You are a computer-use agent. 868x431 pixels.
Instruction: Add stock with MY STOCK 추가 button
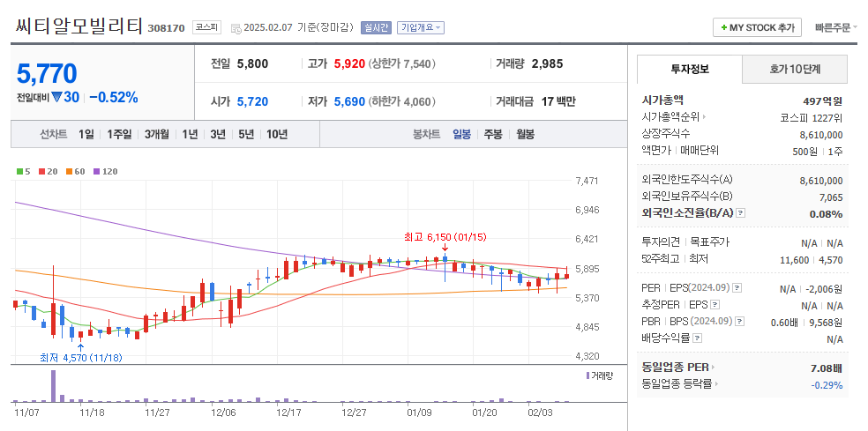pyautogui.click(x=757, y=27)
